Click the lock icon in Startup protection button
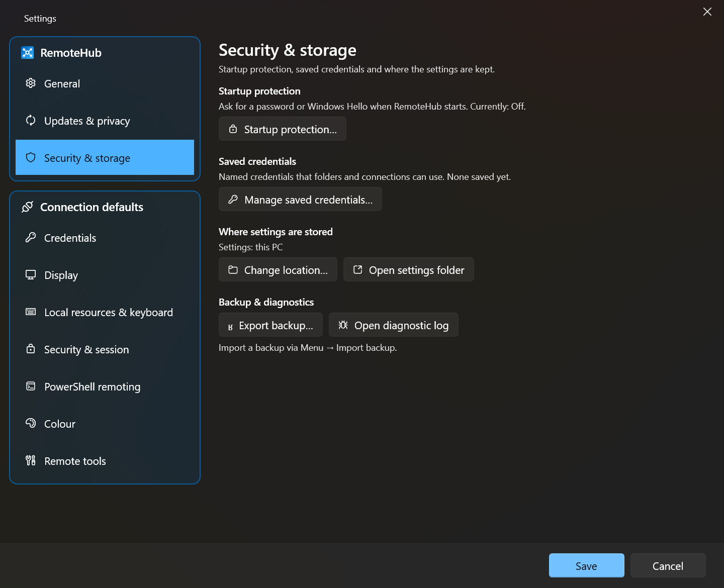The image size is (724, 588). coord(233,129)
